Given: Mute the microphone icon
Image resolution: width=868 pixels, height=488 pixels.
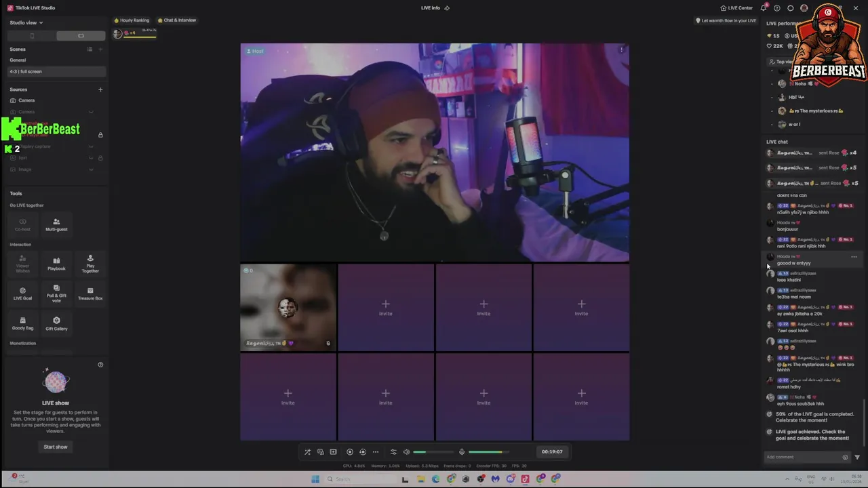Looking at the screenshot, I should pos(462,452).
